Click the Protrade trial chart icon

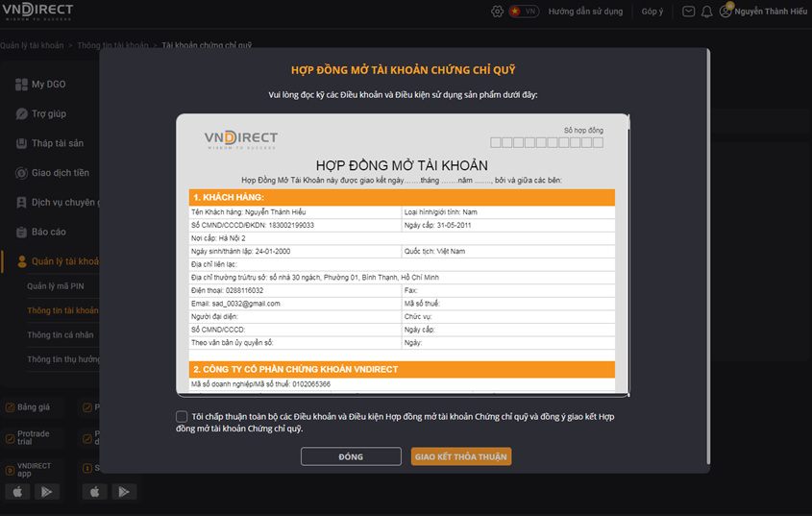click(10, 439)
